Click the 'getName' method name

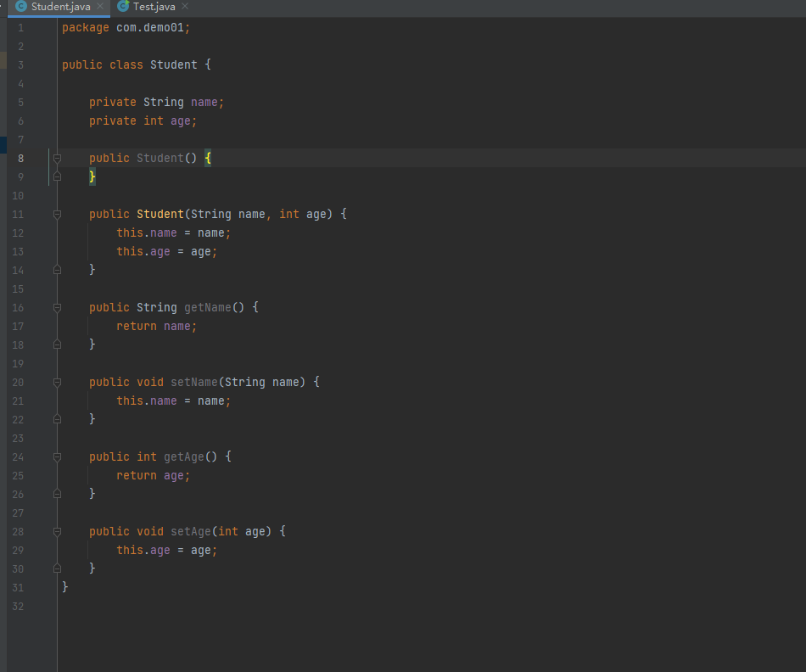pyautogui.click(x=208, y=307)
